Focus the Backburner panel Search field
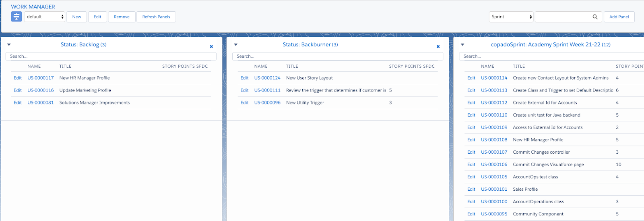Screen dimensions: 644x221 pos(338,56)
